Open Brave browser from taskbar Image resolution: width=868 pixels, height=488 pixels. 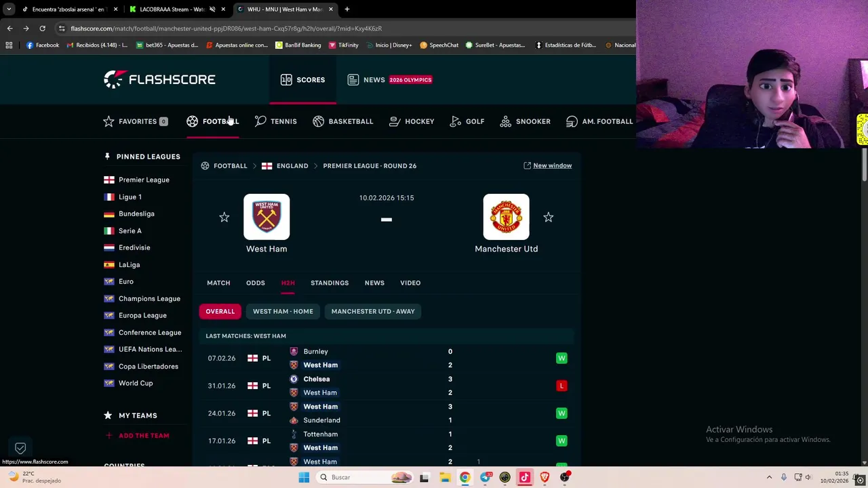pyautogui.click(x=545, y=477)
